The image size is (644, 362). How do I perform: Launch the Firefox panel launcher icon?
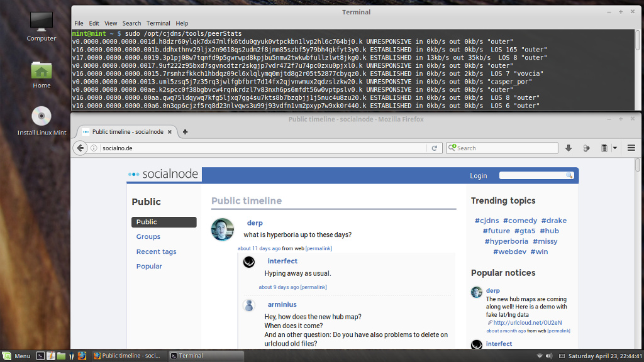pos(82,356)
